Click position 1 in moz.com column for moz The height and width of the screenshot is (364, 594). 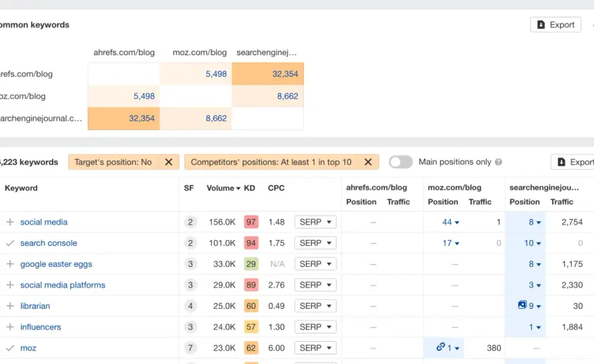click(453, 348)
